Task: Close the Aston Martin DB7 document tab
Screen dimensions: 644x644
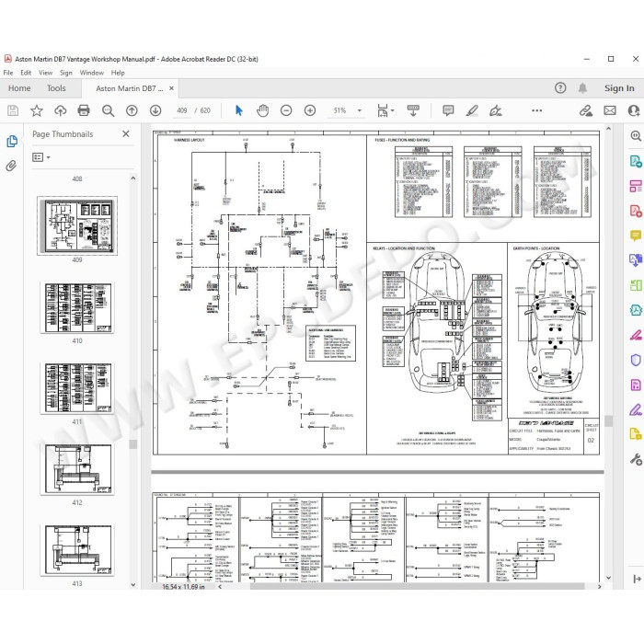Action: (x=171, y=88)
